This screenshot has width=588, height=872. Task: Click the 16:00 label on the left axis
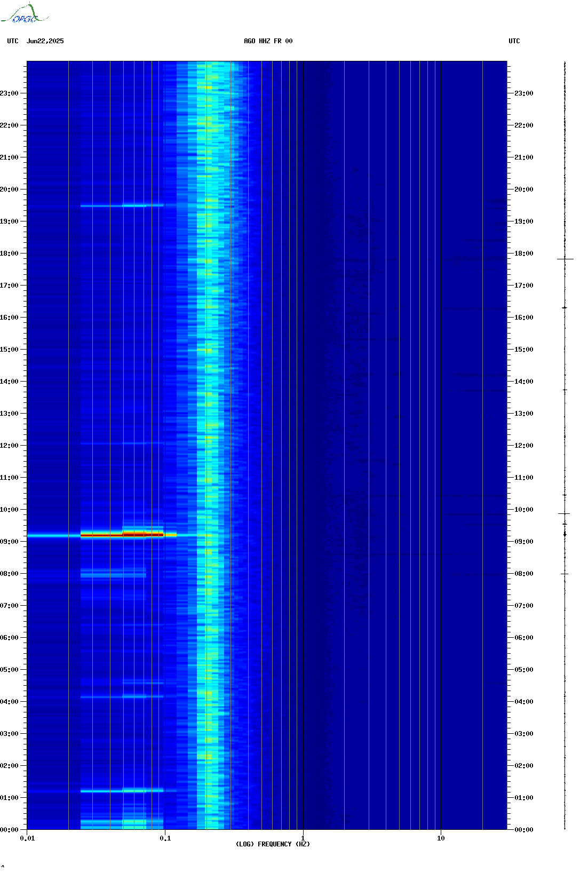tap(9, 318)
